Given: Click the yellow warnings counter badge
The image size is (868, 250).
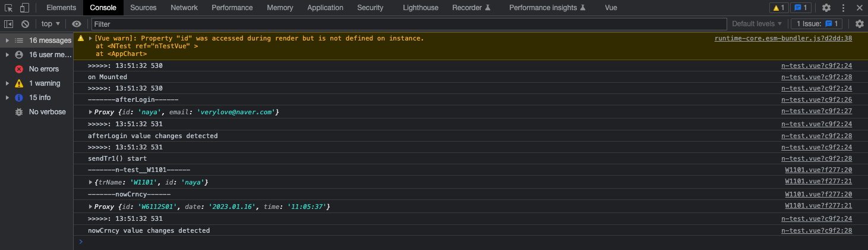Looking at the screenshot, I should [779, 8].
